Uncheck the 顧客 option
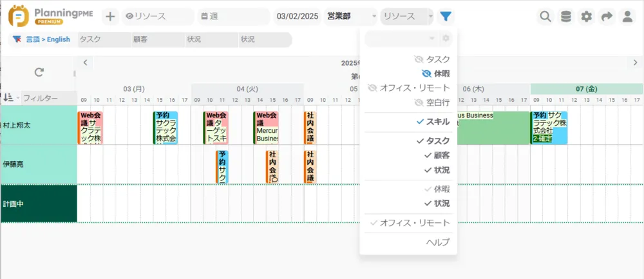Screen dimensions: 644x279 (x=437, y=155)
